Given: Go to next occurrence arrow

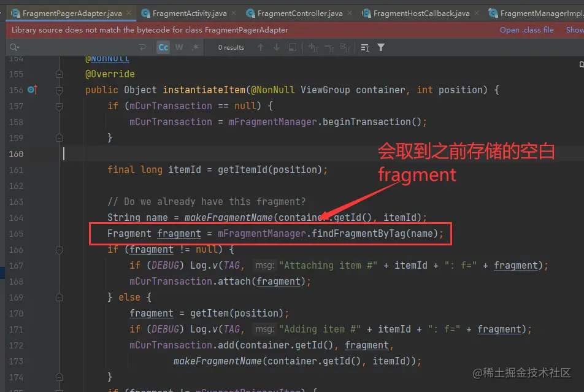Looking at the screenshot, I should tap(276, 47).
